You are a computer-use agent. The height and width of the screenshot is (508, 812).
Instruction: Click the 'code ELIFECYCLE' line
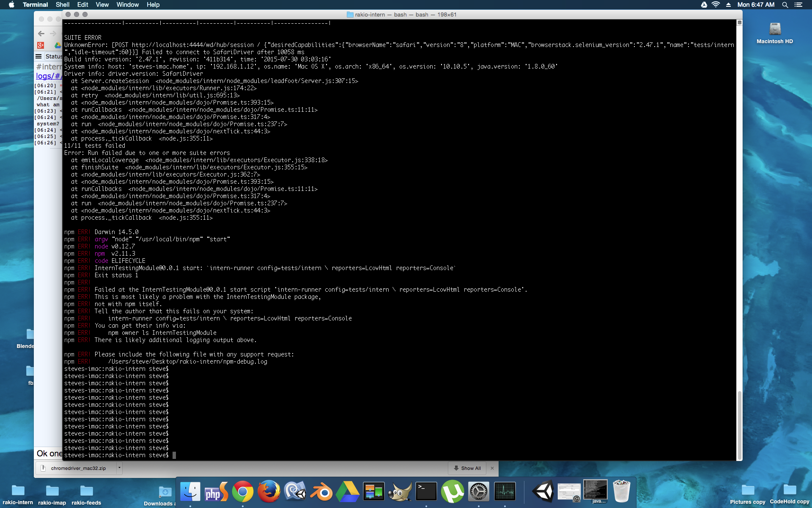pos(120,261)
